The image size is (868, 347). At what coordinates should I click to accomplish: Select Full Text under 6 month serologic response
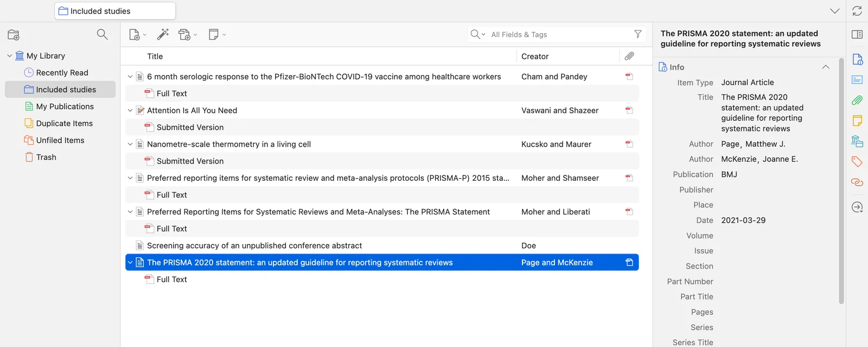[382, 93]
